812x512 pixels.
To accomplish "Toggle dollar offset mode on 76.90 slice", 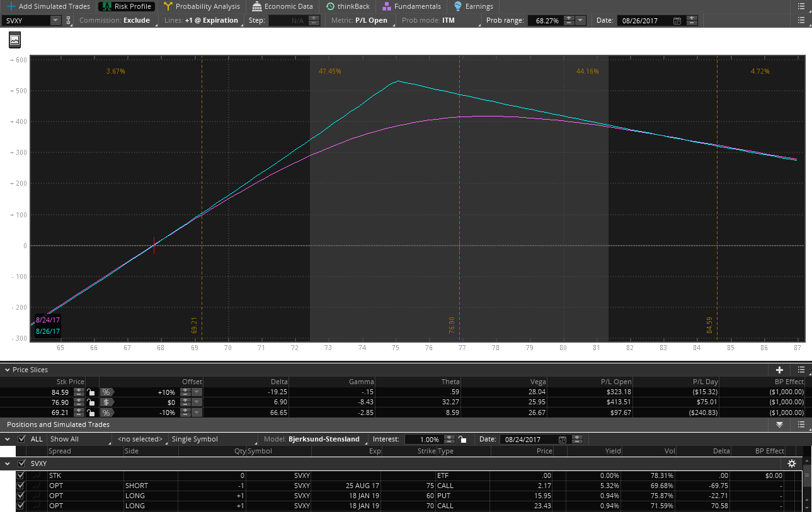I will [x=106, y=402].
